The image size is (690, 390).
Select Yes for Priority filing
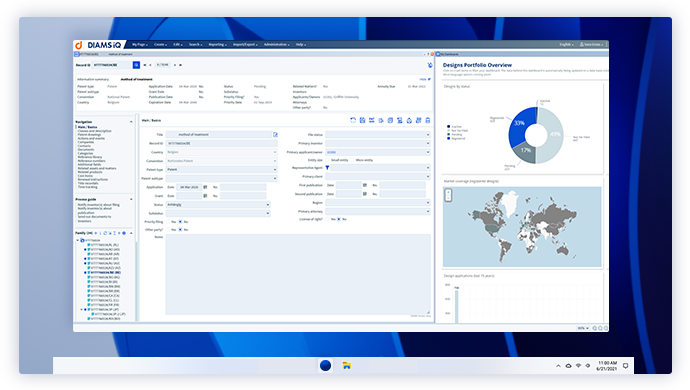[x=169, y=222]
